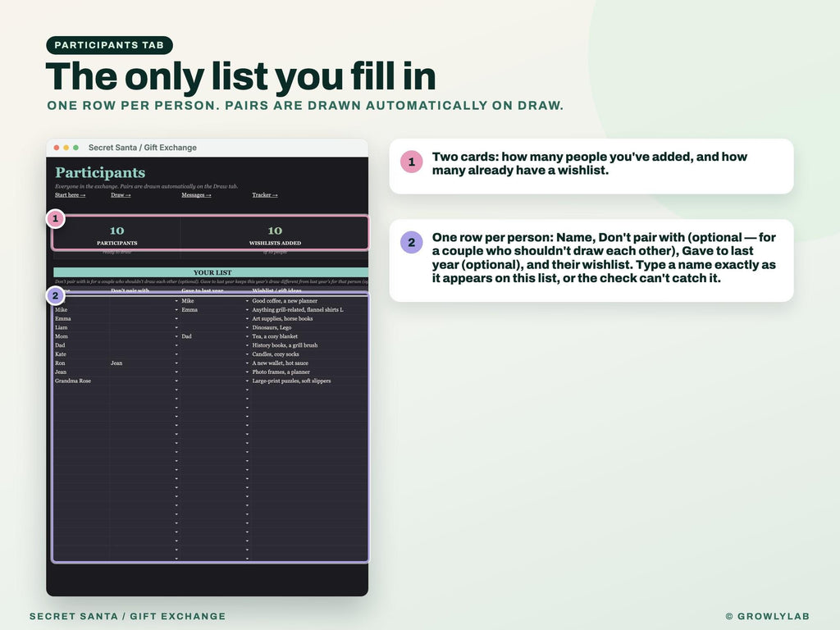
Task: Expand Mom's Don't pair with dropdown
Action: point(176,336)
